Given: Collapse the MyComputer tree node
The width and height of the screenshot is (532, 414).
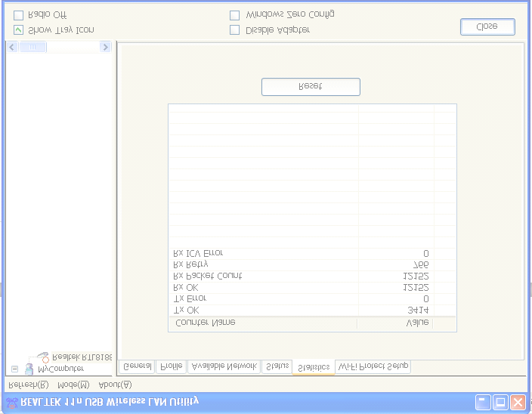Looking at the screenshot, I should tap(14, 369).
